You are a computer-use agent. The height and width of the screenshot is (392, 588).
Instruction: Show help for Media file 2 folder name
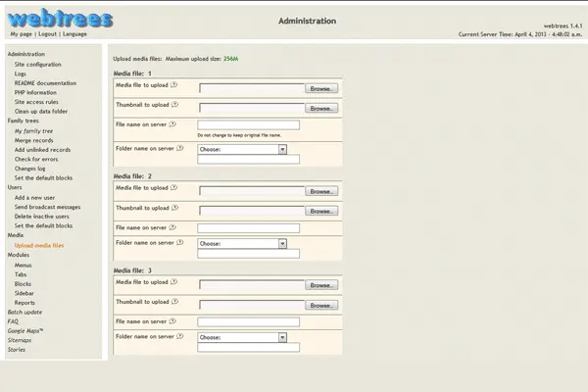click(178, 241)
